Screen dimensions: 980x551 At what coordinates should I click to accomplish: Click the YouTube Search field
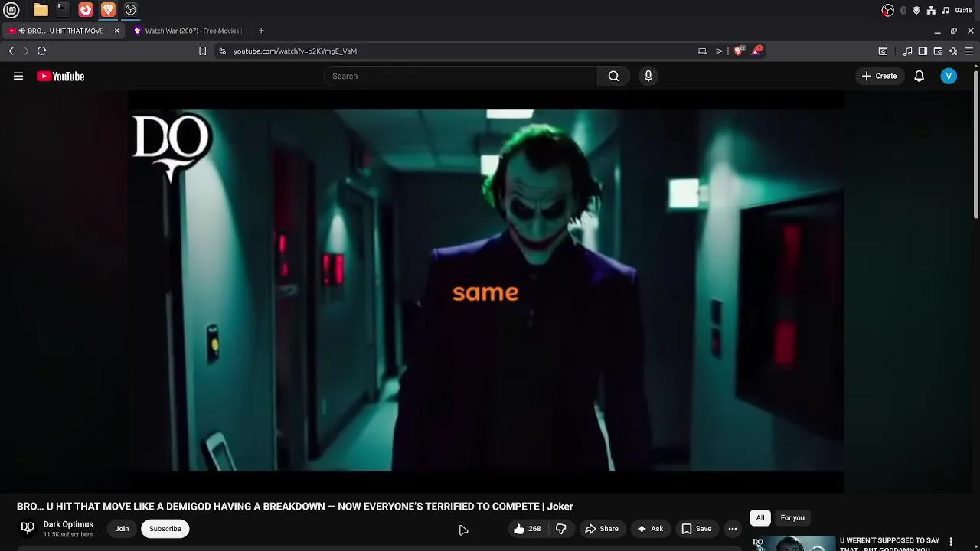[461, 76]
